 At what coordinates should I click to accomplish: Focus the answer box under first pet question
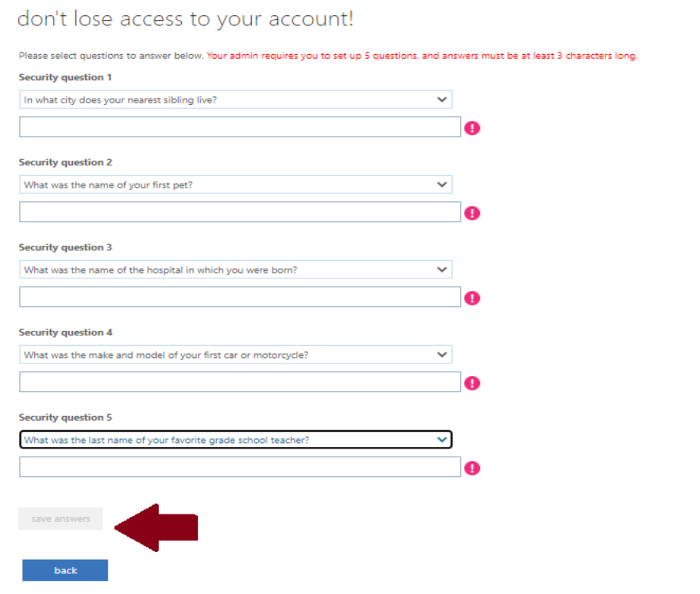pyautogui.click(x=239, y=212)
